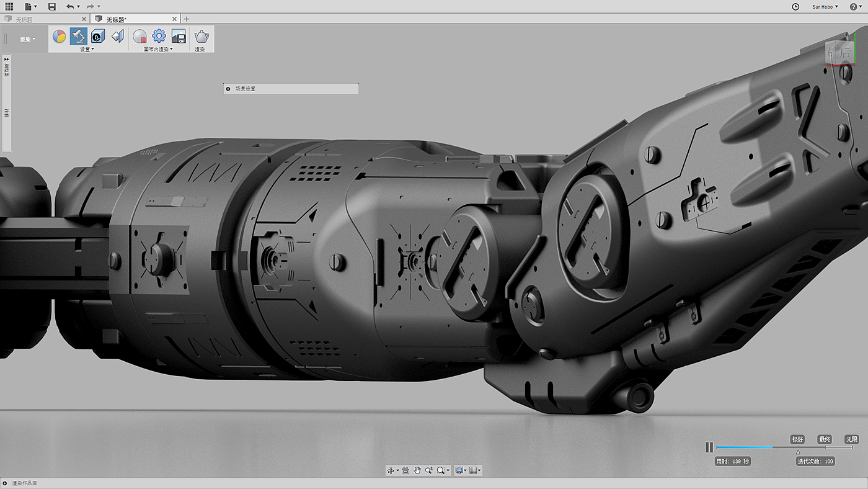This screenshot has width=868, height=489.
Task: Click the 用时: 139 秒 elapsed time label
Action: pyautogui.click(x=733, y=461)
